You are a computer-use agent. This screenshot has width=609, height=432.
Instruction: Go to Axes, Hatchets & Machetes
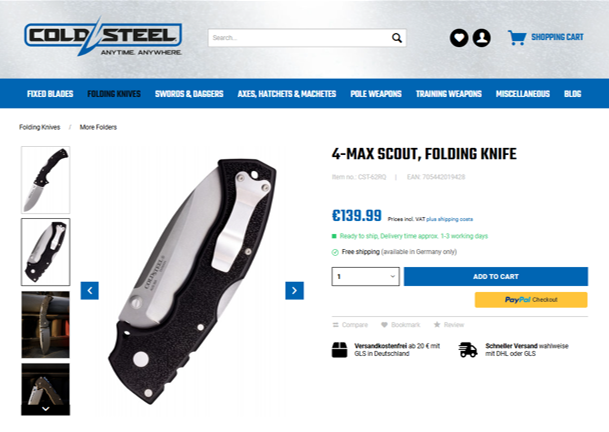[x=287, y=94]
